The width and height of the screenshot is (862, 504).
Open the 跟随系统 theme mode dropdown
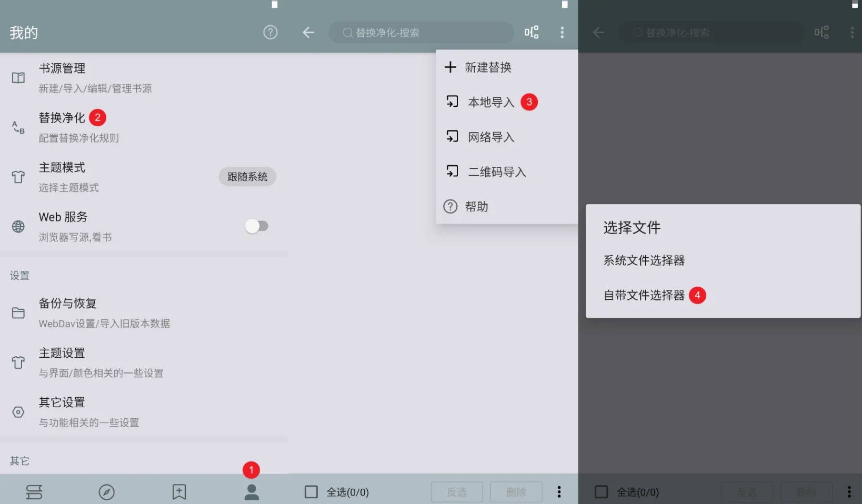click(247, 177)
